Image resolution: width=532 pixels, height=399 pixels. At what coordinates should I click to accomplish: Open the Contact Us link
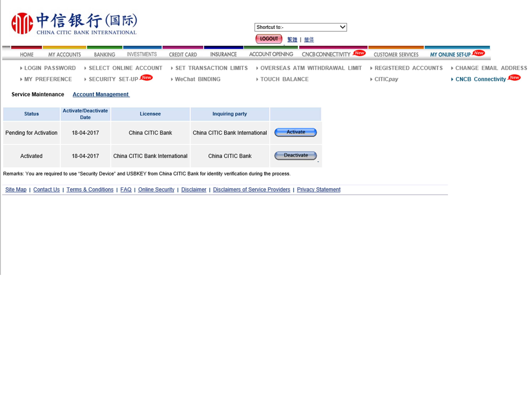click(x=46, y=190)
